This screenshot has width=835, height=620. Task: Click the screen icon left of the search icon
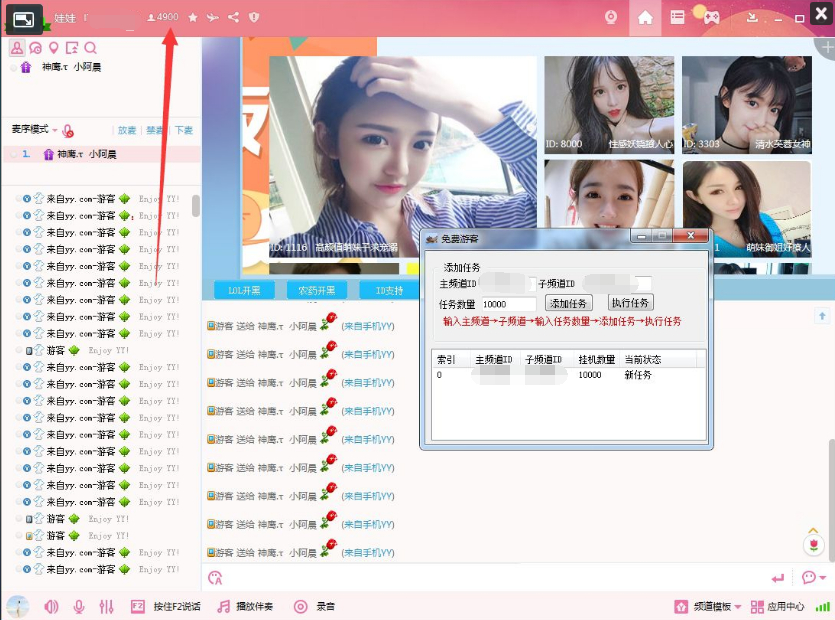point(72,48)
